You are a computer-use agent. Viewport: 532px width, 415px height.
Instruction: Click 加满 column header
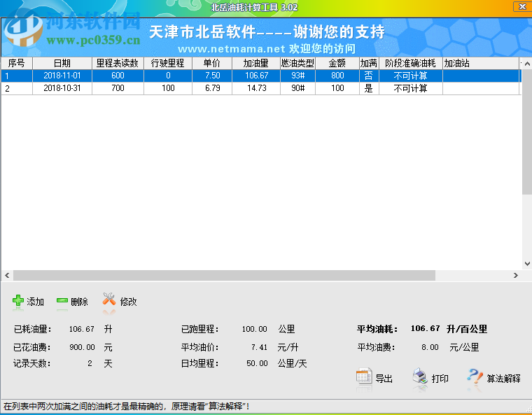[369, 63]
